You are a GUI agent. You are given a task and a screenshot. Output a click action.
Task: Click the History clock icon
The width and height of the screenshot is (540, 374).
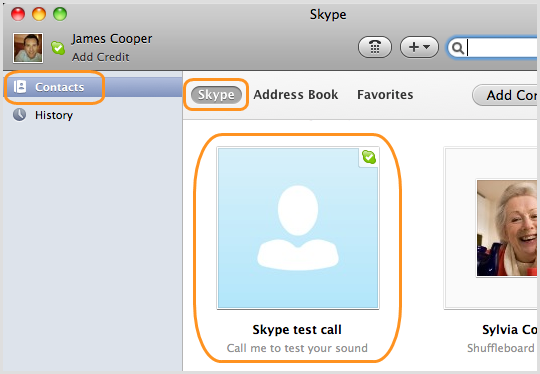(19, 115)
